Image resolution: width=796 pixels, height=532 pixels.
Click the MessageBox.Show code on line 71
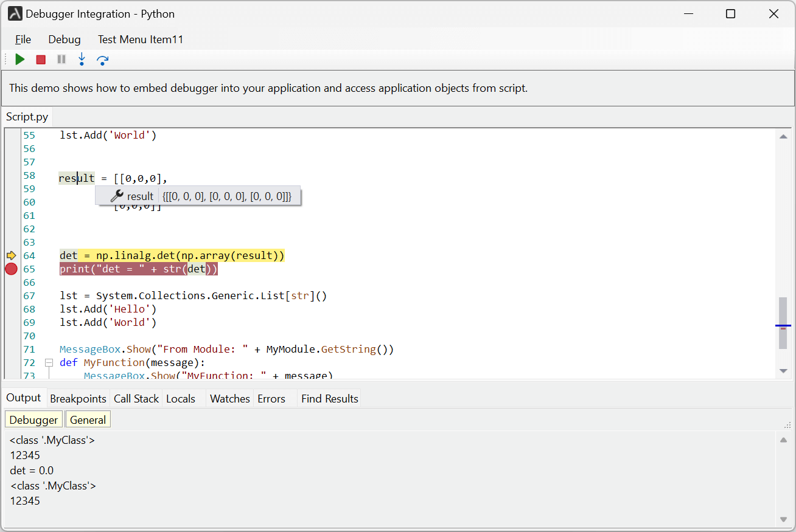click(x=227, y=349)
